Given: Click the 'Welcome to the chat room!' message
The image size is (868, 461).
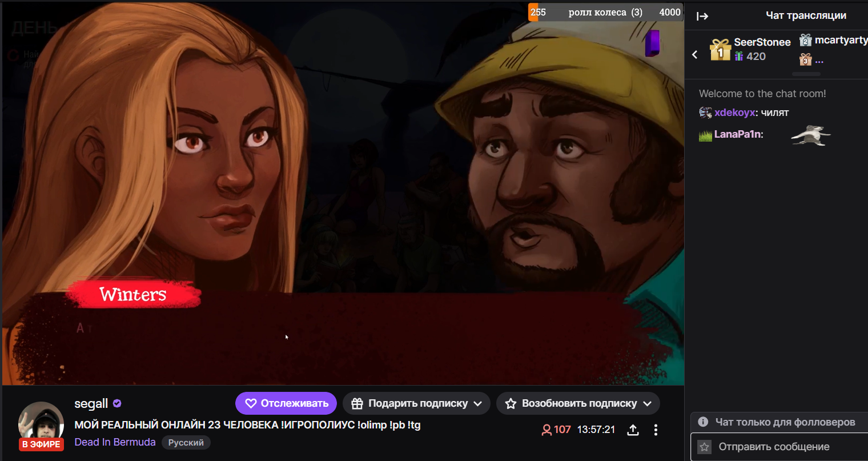Looking at the screenshot, I should 762,94.
